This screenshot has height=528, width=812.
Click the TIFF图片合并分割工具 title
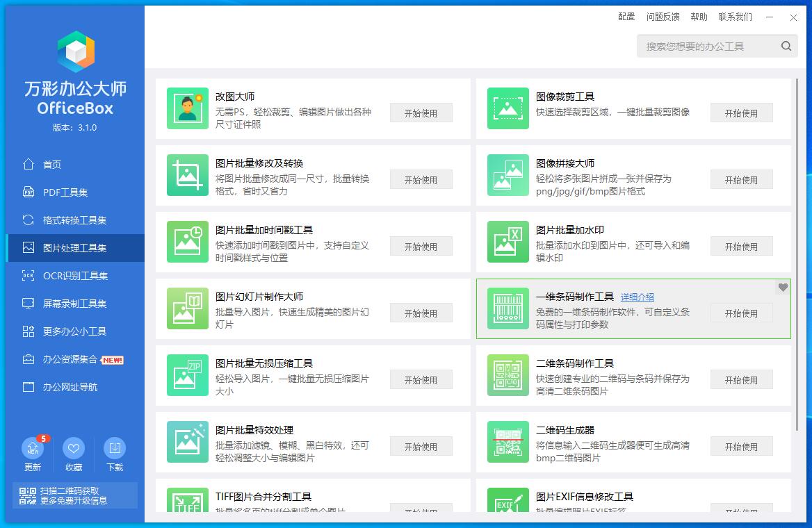(x=263, y=497)
